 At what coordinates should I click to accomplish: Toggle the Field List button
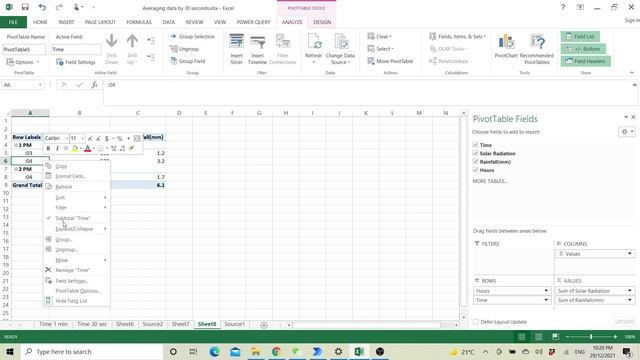click(580, 37)
